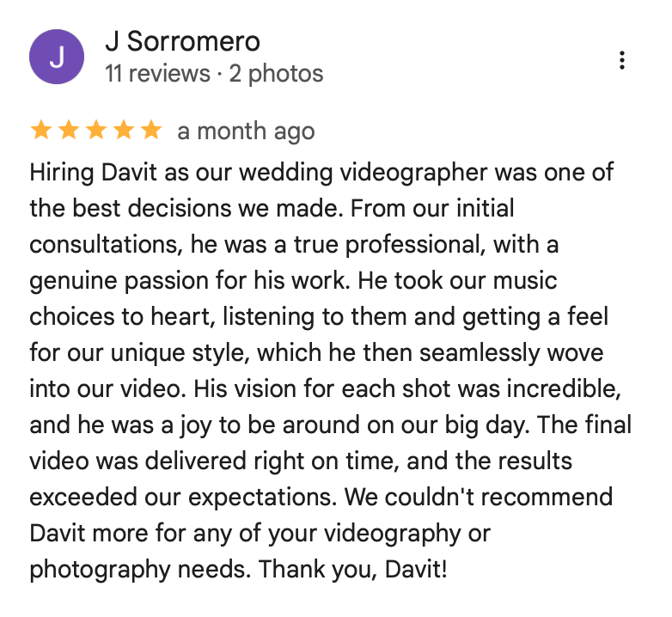Select the fifth rating star

151,130
